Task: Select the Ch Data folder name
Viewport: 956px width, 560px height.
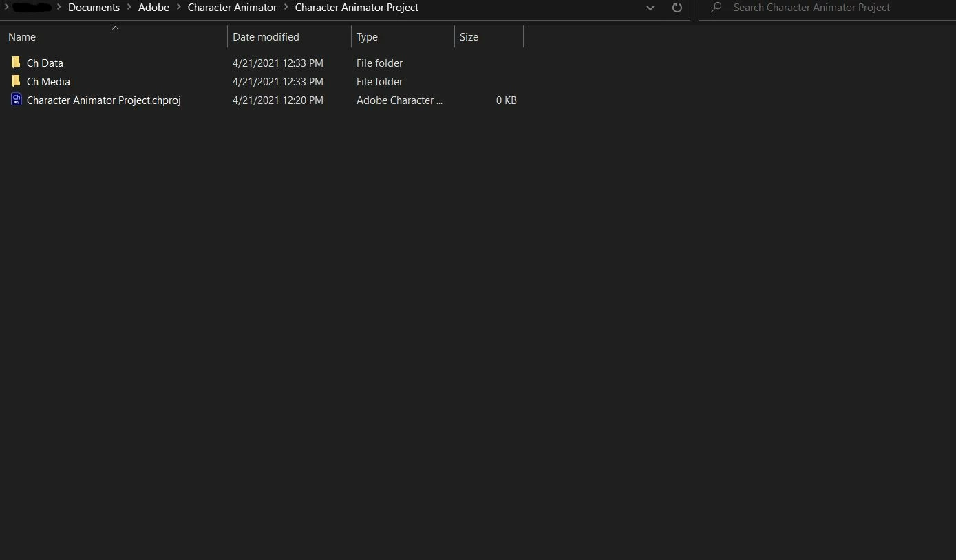Action: 45,63
